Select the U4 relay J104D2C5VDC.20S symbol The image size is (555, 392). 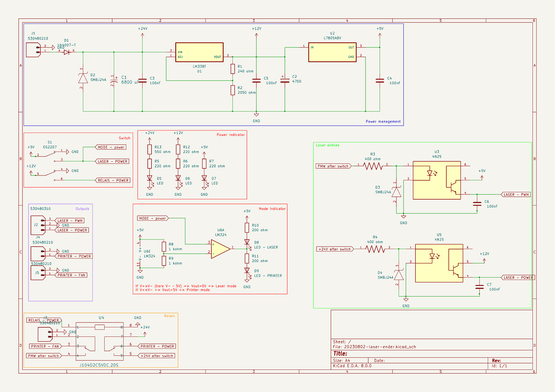tap(99, 341)
